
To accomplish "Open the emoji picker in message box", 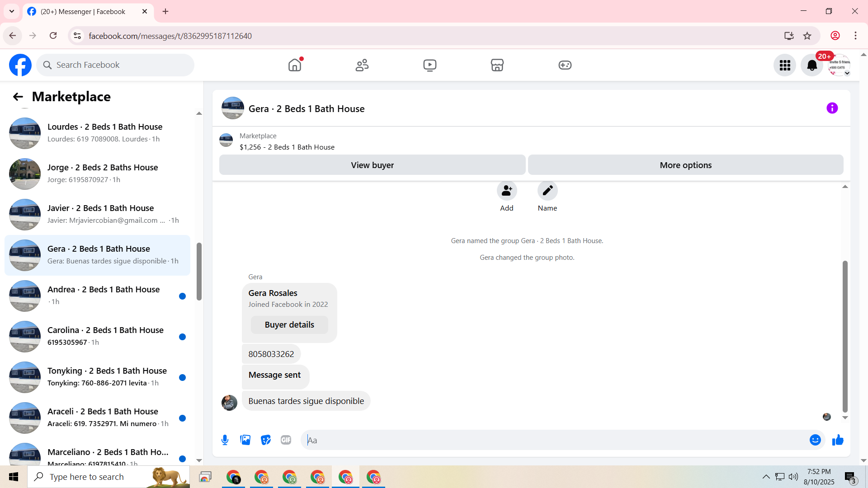I will tap(815, 440).
